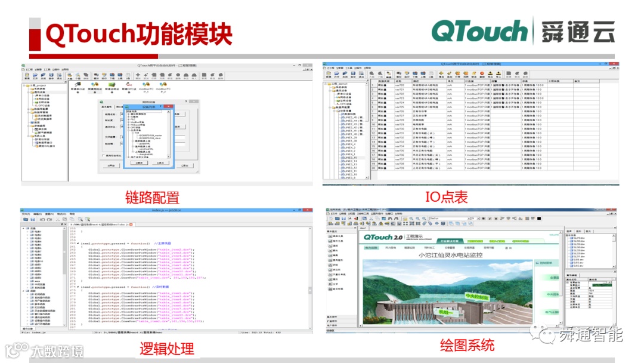The height and width of the screenshot is (363, 644).
Task: Expand the ModBus设备 node in 设备列表 dialog
Action: [x=129, y=122]
